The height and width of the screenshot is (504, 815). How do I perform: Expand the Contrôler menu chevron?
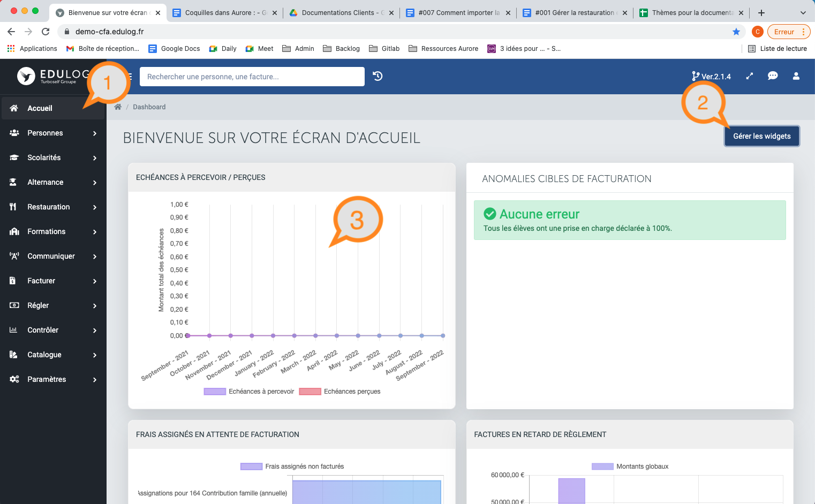click(x=95, y=330)
